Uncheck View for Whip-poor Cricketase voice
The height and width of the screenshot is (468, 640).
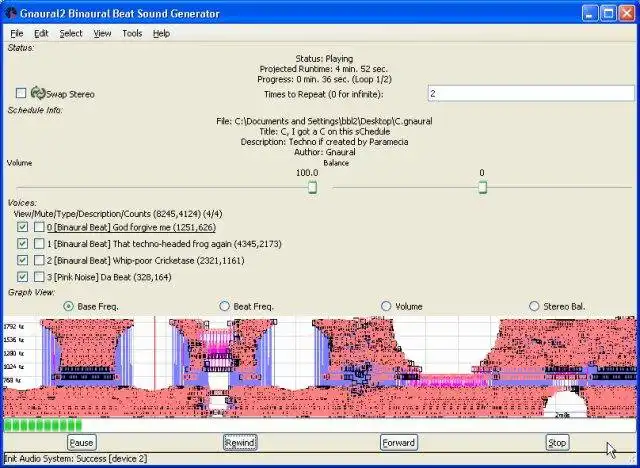pyautogui.click(x=22, y=260)
